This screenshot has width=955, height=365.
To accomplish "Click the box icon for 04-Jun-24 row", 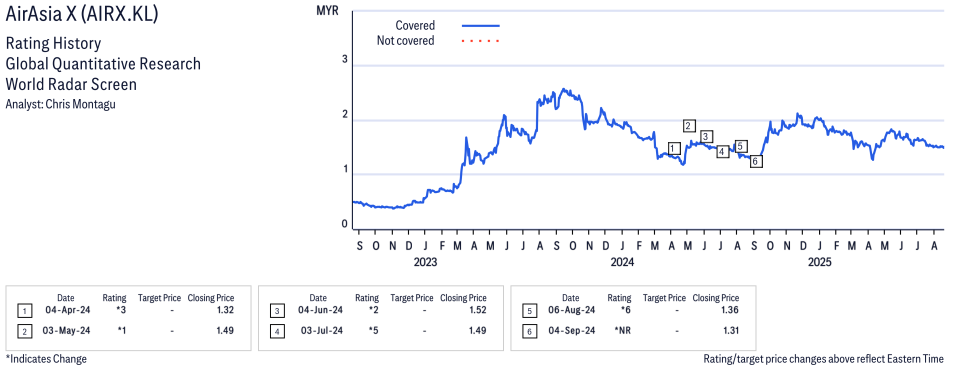I will tap(277, 311).
